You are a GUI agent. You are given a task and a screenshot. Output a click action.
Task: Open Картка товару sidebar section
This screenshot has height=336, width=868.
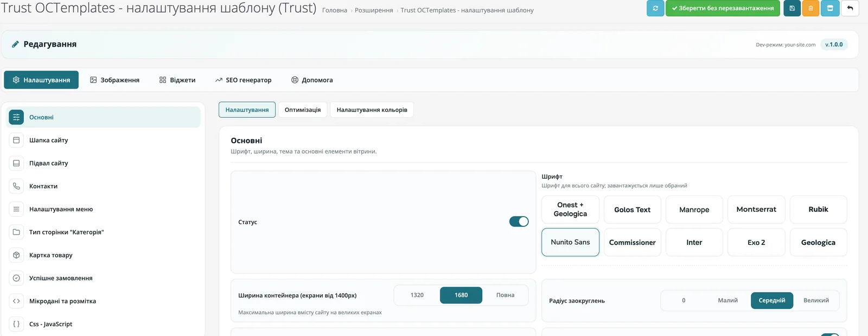tap(103, 255)
